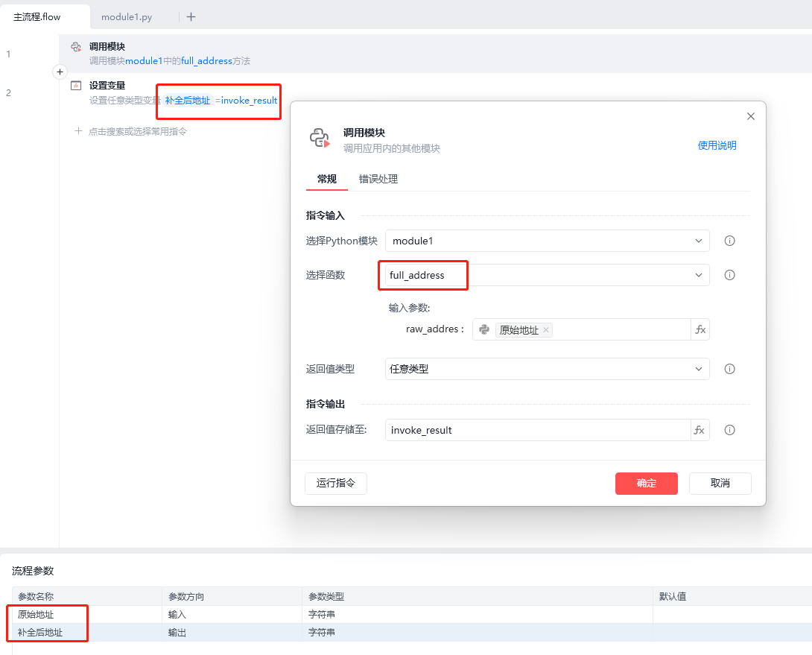Image resolution: width=812 pixels, height=655 pixels.
Task: Expand the return value type dropdown
Action: 699,369
